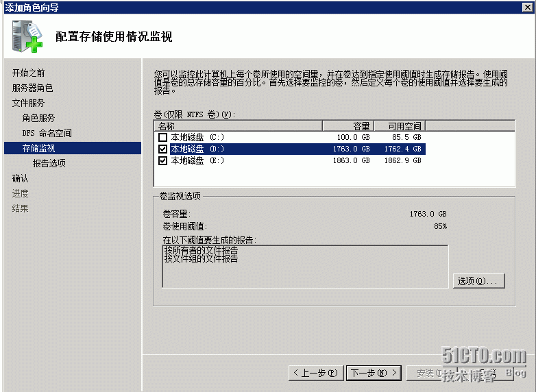Sort volumes by 可用空间 column header

coord(400,126)
